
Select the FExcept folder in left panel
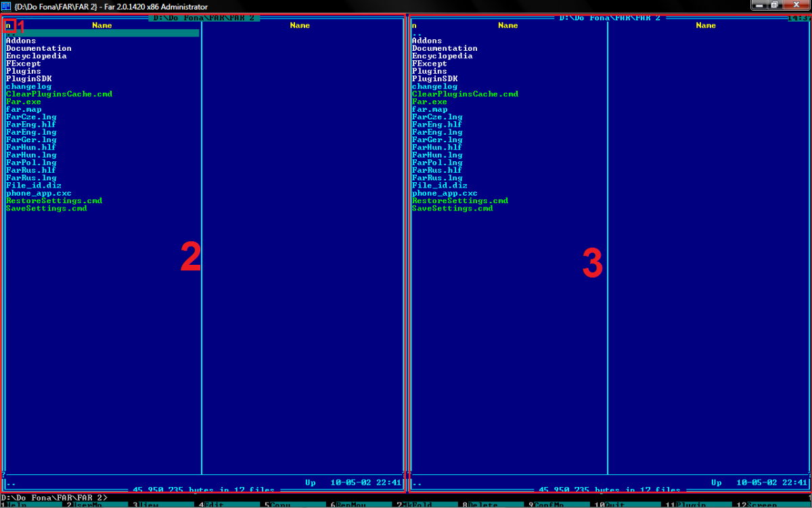[x=24, y=64]
